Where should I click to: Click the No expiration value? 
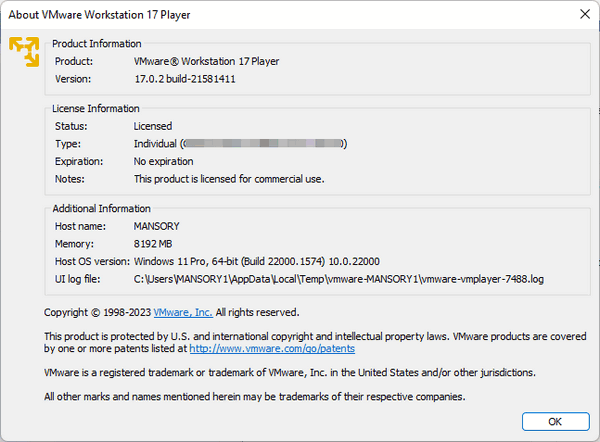click(x=164, y=161)
